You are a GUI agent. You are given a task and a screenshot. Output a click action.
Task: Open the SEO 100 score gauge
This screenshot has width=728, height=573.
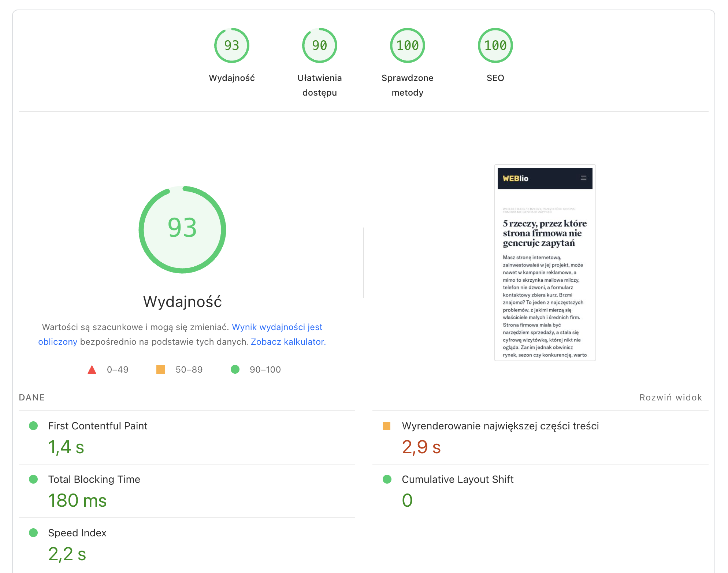tap(495, 45)
